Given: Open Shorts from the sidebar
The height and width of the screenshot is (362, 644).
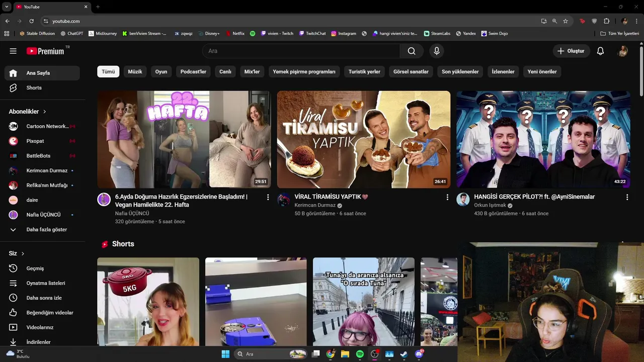Looking at the screenshot, I should tap(42, 87).
